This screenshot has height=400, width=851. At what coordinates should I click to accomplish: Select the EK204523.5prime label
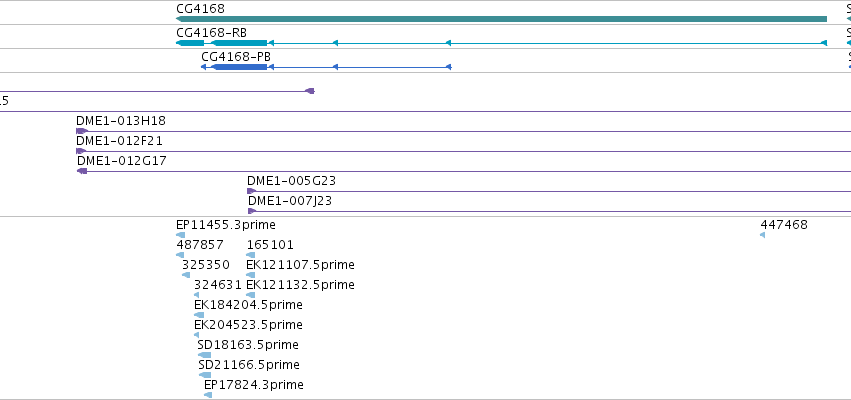click(x=248, y=325)
